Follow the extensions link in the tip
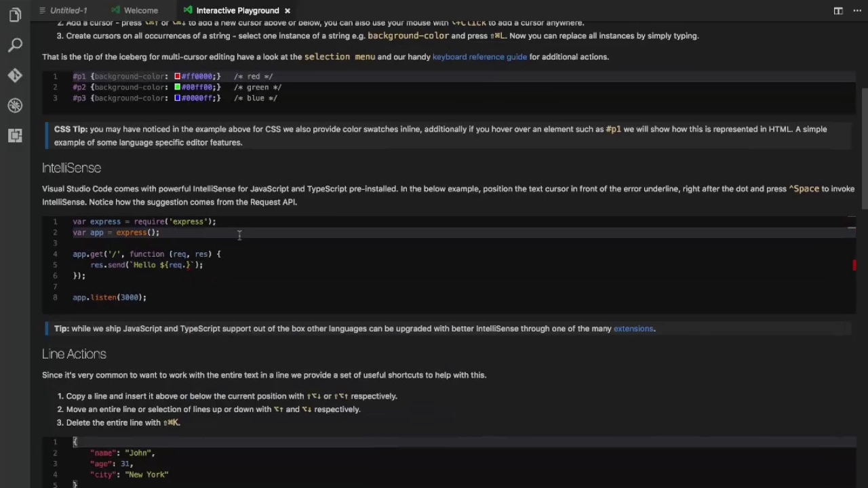The width and height of the screenshot is (868, 488). click(x=633, y=329)
